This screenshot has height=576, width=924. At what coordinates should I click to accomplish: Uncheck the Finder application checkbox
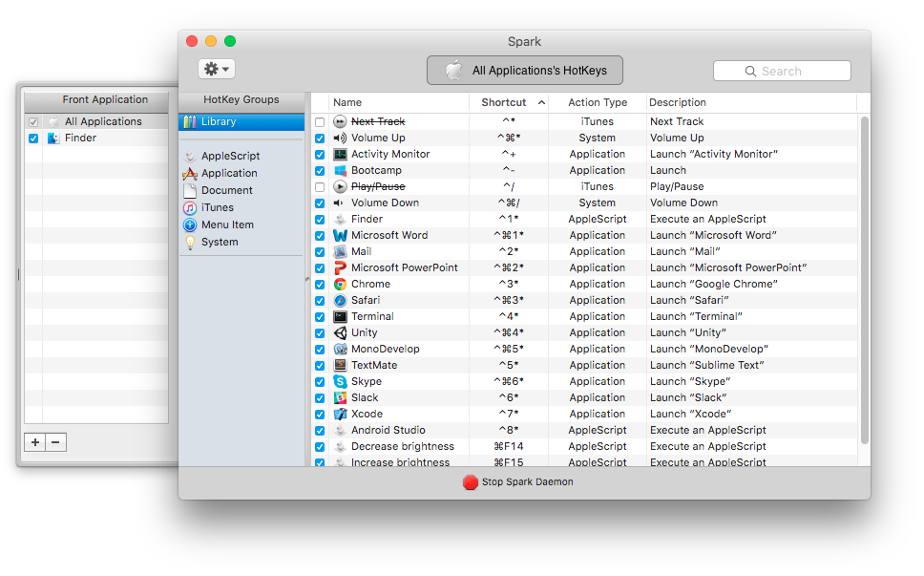(x=33, y=139)
